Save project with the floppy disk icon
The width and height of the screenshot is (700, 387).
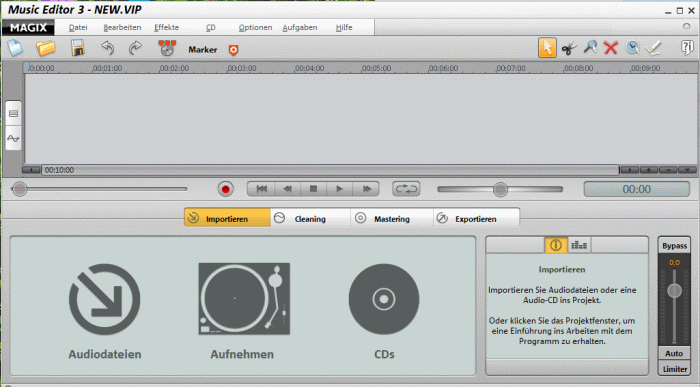tap(78, 48)
